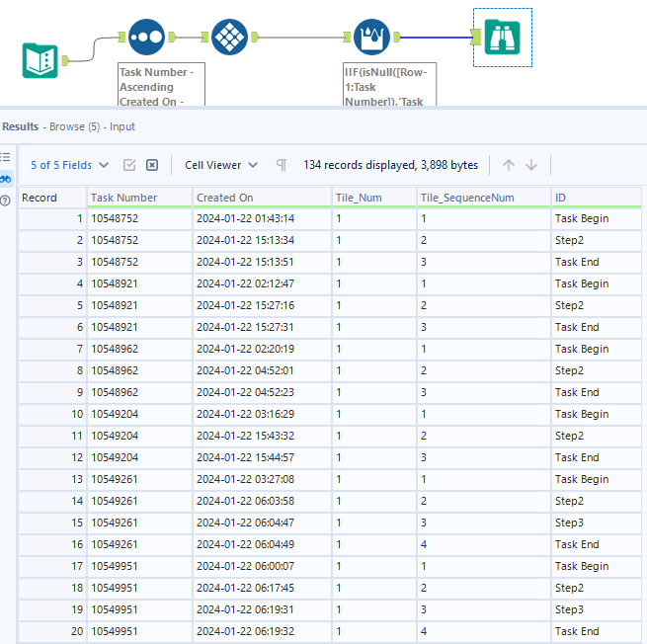This screenshot has width=647, height=644.
Task: Click cell 2024-01-22 15:44:57
Action: point(262,457)
